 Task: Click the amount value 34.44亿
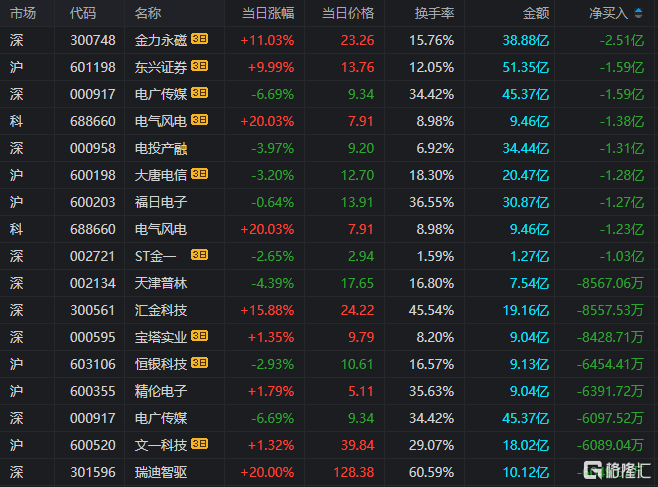tap(526, 148)
